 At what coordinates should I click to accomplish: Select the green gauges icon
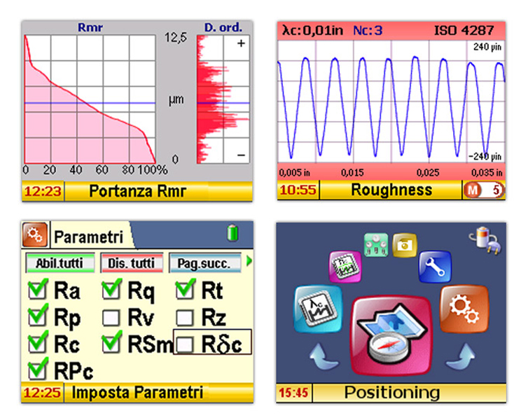click(376, 245)
